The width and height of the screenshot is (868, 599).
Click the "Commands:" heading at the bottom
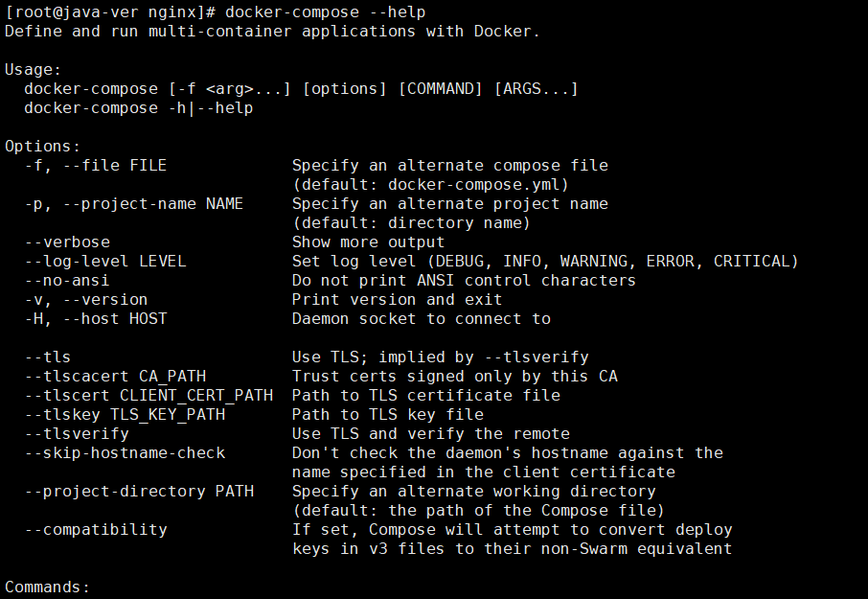coord(47,587)
